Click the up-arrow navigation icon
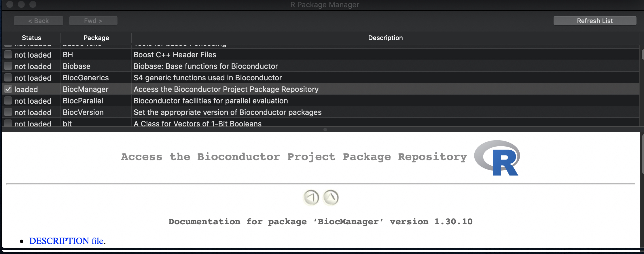This screenshot has width=644, height=254. click(x=331, y=198)
